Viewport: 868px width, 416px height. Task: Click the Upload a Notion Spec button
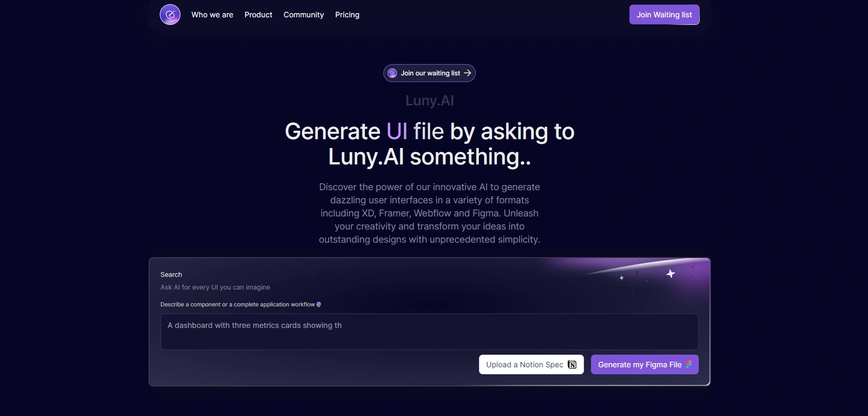531,364
